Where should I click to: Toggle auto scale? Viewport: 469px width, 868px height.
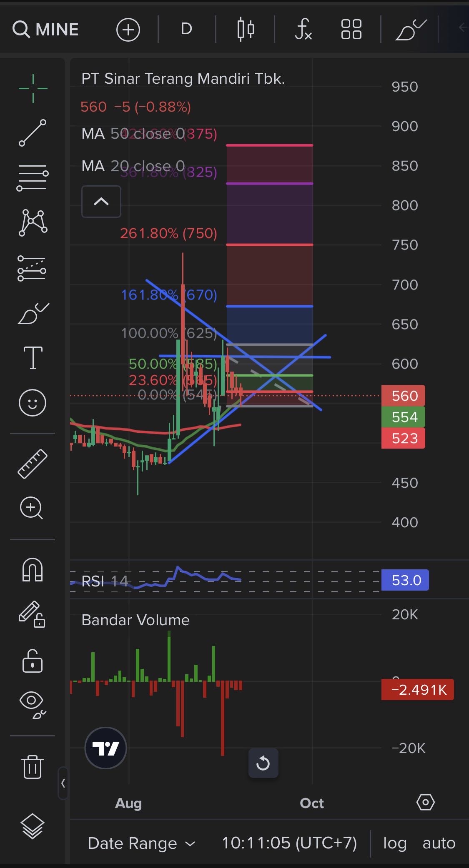439,843
